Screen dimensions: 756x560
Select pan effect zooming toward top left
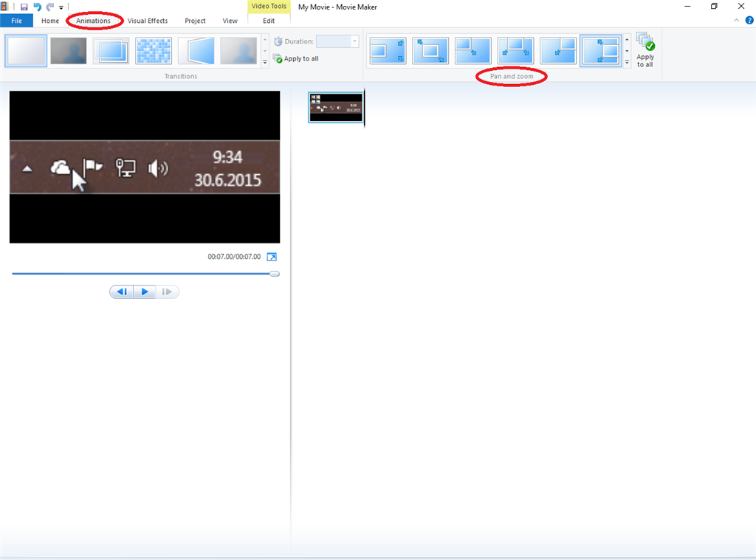(473, 51)
